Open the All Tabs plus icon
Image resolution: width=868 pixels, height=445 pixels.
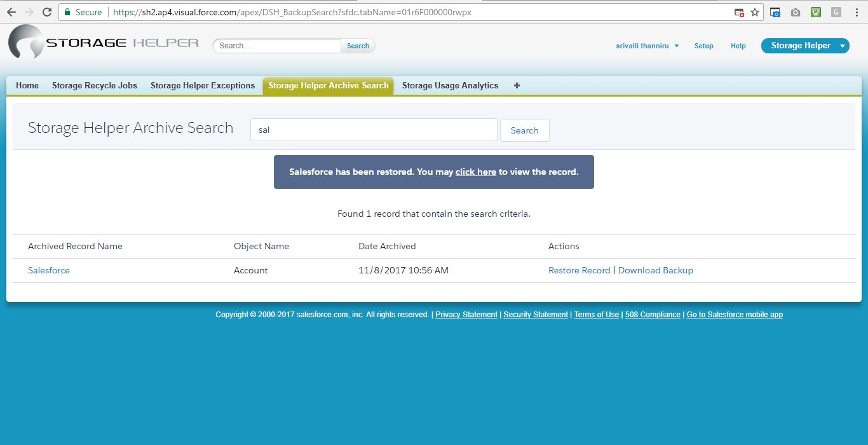click(517, 86)
